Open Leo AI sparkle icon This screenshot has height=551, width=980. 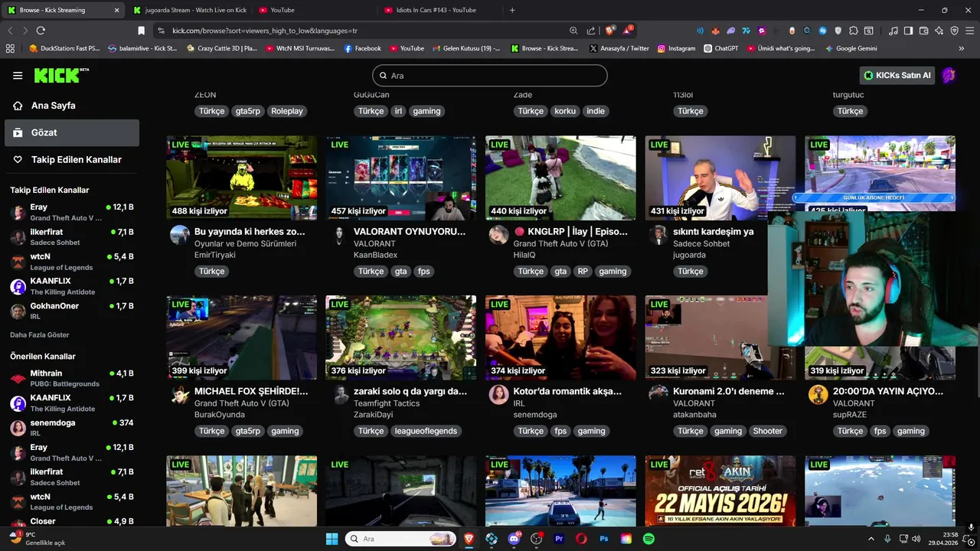939,31
